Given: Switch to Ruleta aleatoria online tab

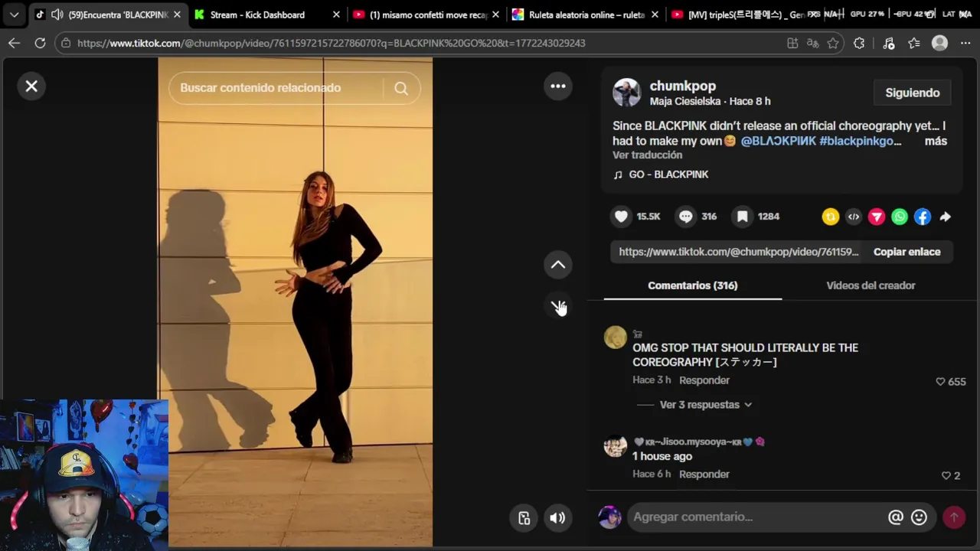Looking at the screenshot, I should point(584,15).
